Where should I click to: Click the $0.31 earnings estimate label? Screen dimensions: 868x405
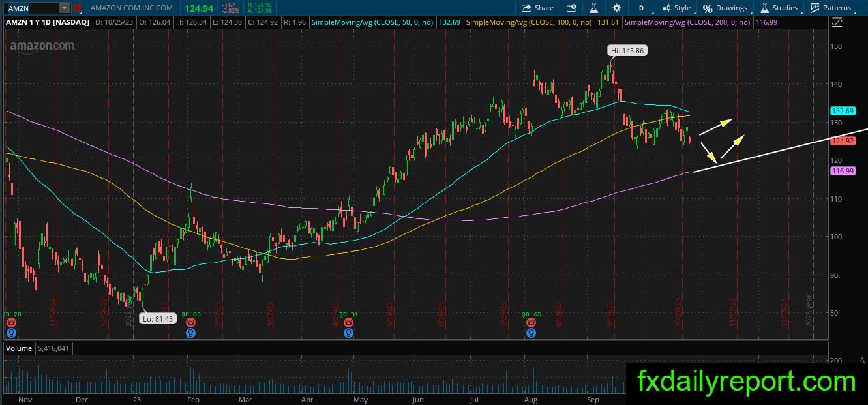point(349,314)
